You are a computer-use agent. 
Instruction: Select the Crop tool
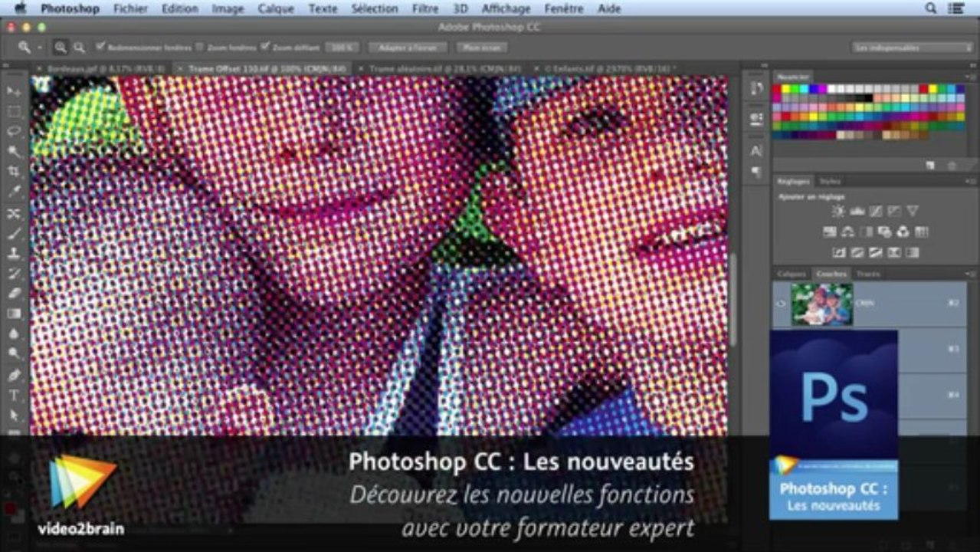point(14,172)
